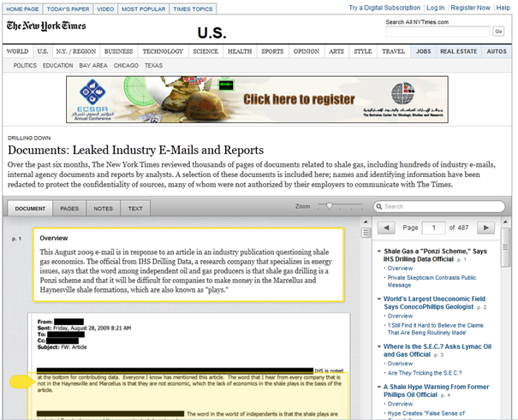Viewport: 518px width, 420px height.
Task: Open the TRAVEL section
Action: pos(394,51)
